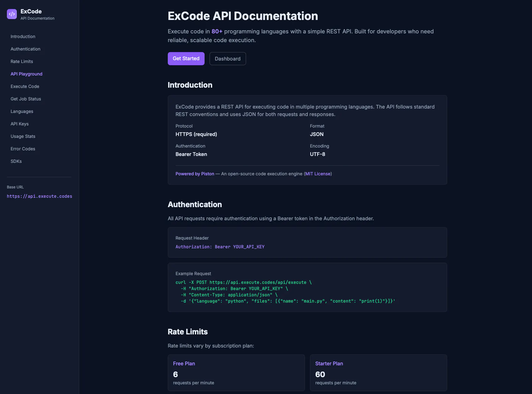Click the Starter Plan value 60

coord(320,374)
